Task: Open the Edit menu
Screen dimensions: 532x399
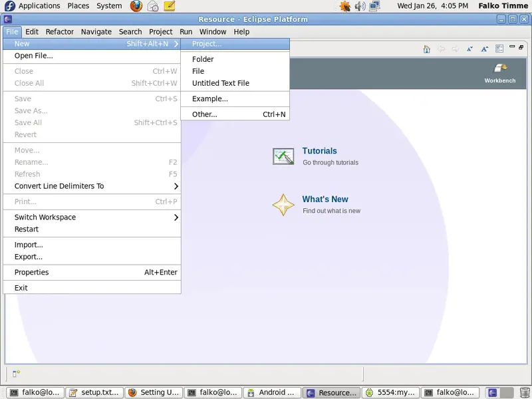Action: click(x=32, y=31)
